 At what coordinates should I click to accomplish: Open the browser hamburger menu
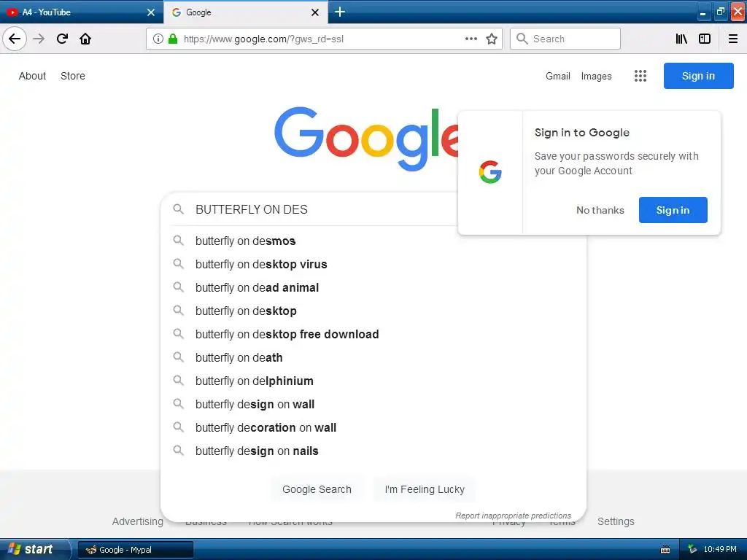733,39
